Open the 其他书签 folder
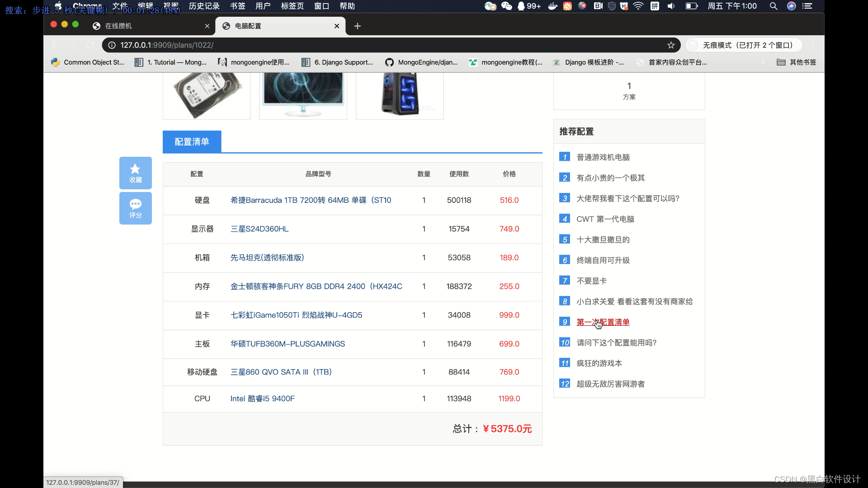 (797, 62)
